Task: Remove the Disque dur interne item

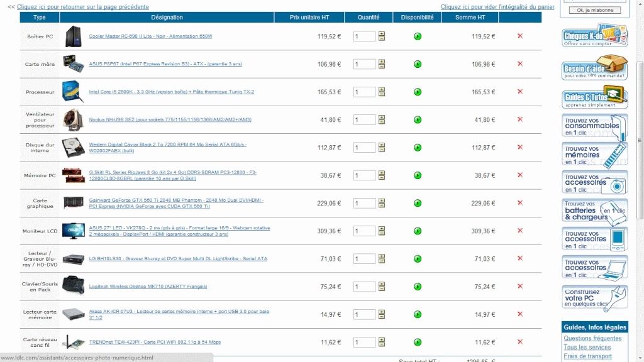Action: click(520, 147)
